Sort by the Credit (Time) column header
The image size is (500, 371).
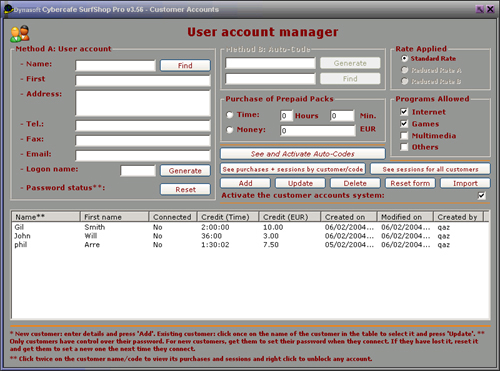pos(228,217)
